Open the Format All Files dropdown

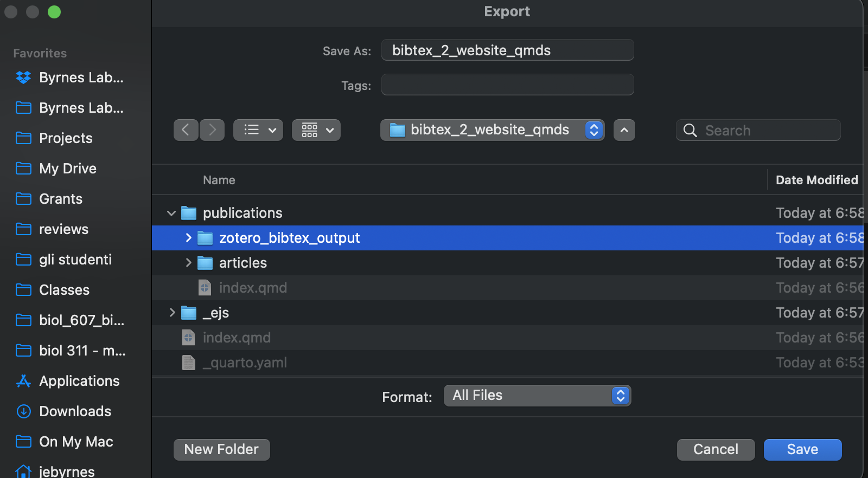point(537,396)
